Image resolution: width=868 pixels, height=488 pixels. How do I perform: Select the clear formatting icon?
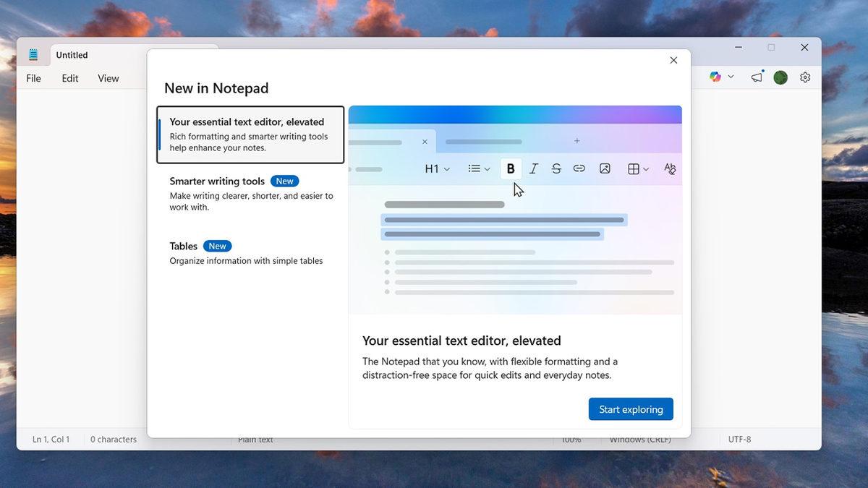(x=669, y=168)
